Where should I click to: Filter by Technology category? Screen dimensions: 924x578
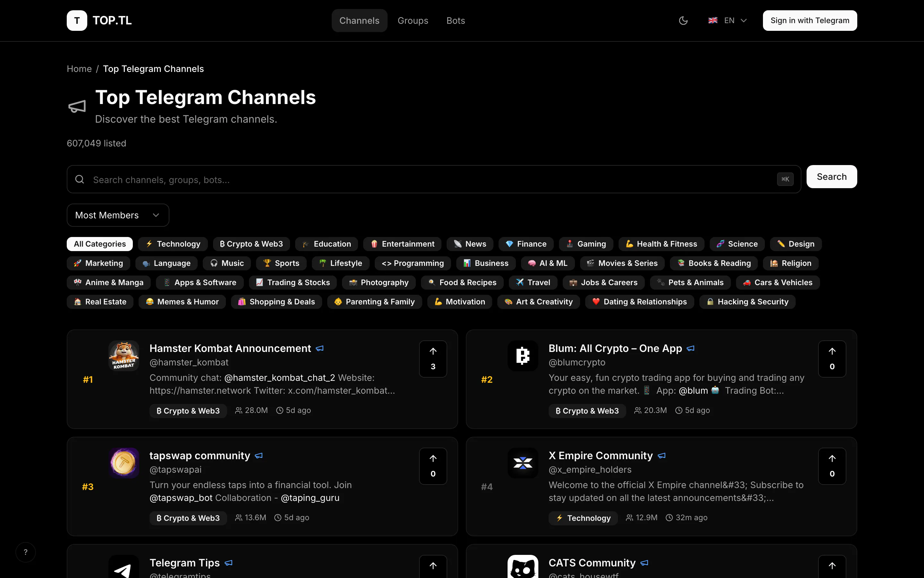[173, 244]
